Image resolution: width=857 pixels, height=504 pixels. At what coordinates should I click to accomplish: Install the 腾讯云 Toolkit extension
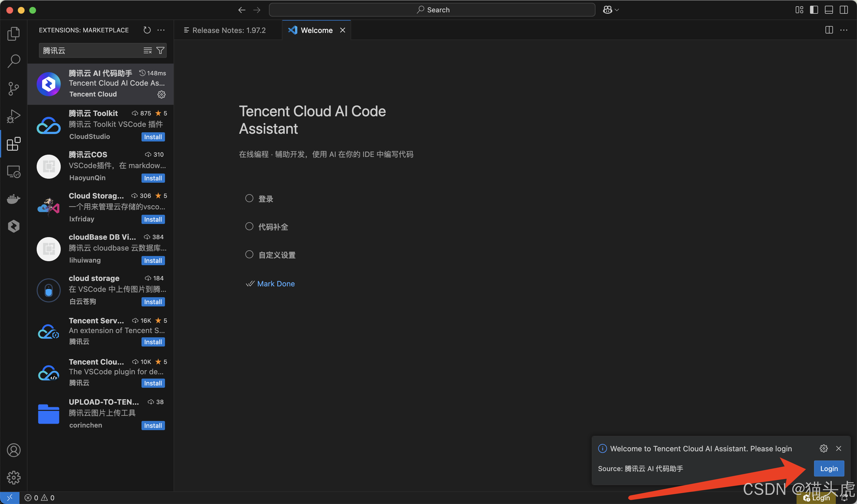(153, 137)
